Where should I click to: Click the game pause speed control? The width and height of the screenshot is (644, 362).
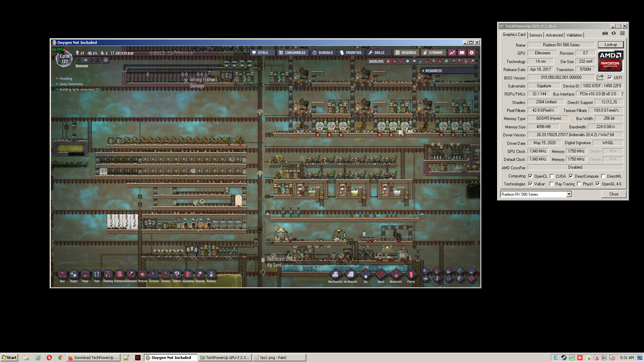[x=79, y=60]
